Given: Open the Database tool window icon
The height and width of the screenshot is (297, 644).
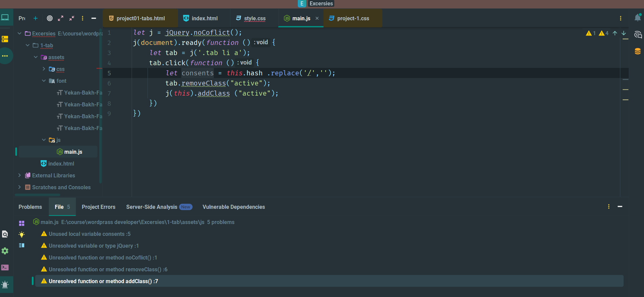Looking at the screenshot, I should coord(638,51).
